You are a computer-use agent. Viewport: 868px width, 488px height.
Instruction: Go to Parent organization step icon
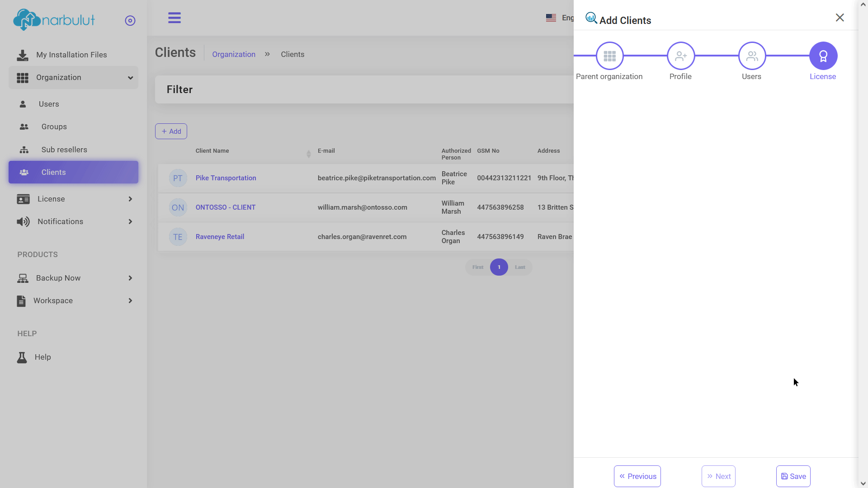[609, 56]
